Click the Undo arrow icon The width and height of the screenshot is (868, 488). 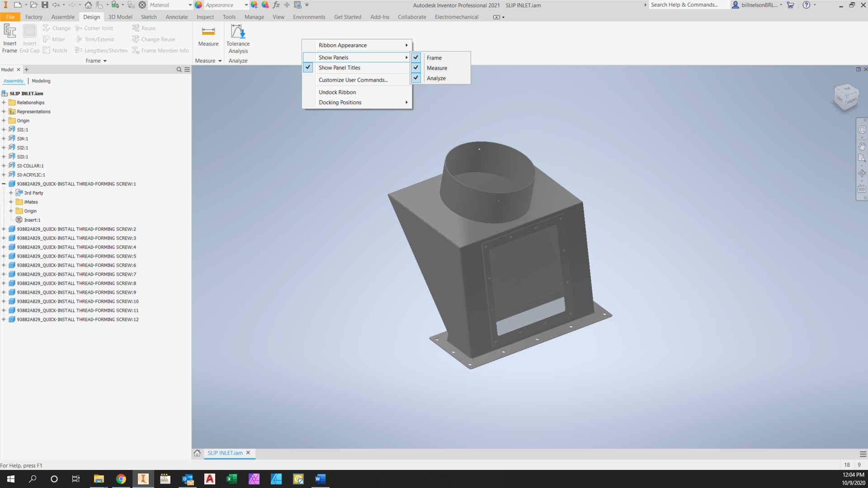pos(56,5)
